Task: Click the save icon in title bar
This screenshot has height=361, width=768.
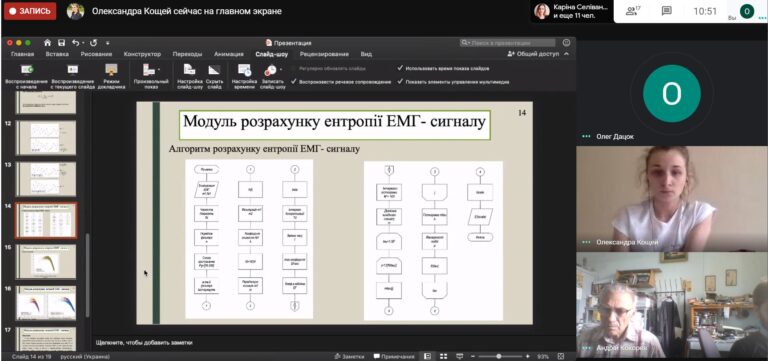Action: [x=61, y=43]
